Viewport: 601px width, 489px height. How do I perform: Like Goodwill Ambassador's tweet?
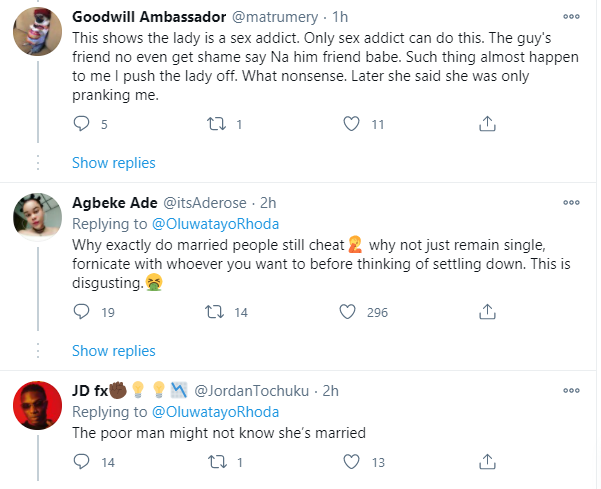pos(351,124)
